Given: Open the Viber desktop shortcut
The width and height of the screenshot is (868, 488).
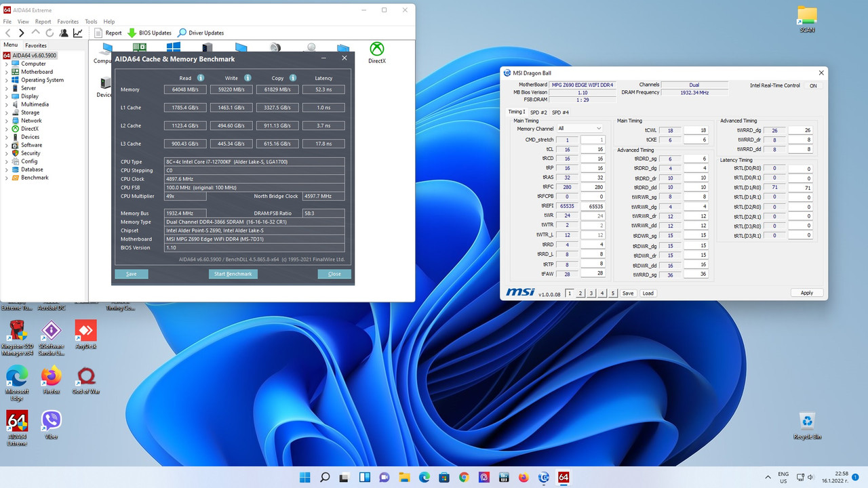Looking at the screenshot, I should pos(51,425).
